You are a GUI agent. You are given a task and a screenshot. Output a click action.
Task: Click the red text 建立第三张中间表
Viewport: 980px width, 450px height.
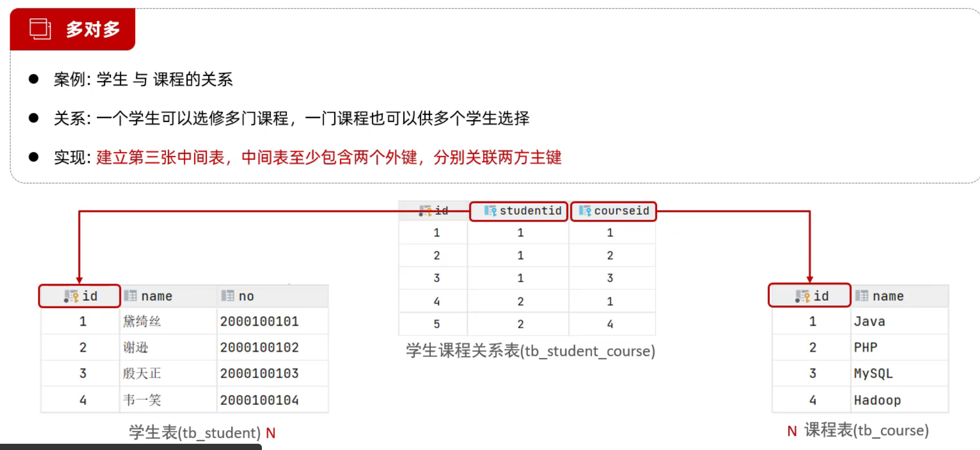(x=161, y=157)
